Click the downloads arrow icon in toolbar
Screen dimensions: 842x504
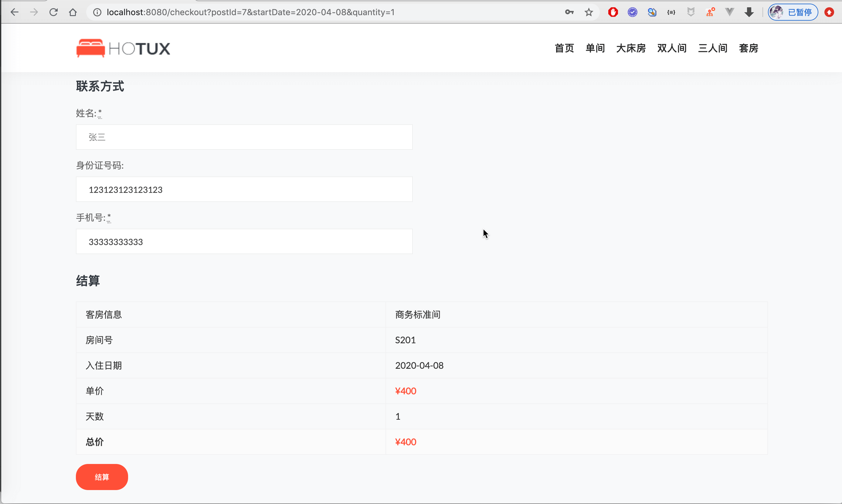(x=749, y=12)
